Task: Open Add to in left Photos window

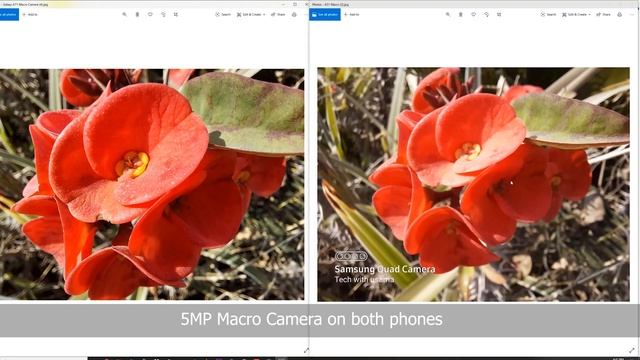Action: point(30,14)
